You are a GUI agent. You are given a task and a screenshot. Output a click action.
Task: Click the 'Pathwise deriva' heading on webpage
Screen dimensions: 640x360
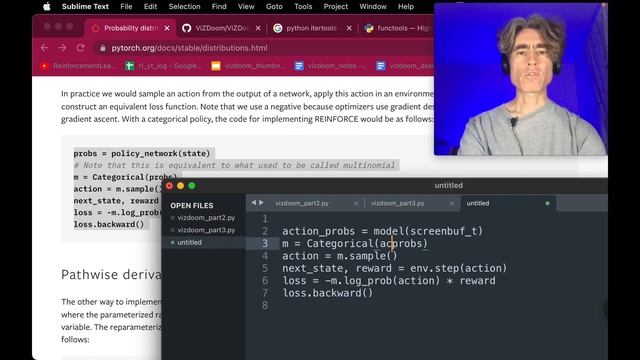pyautogui.click(x=111, y=274)
